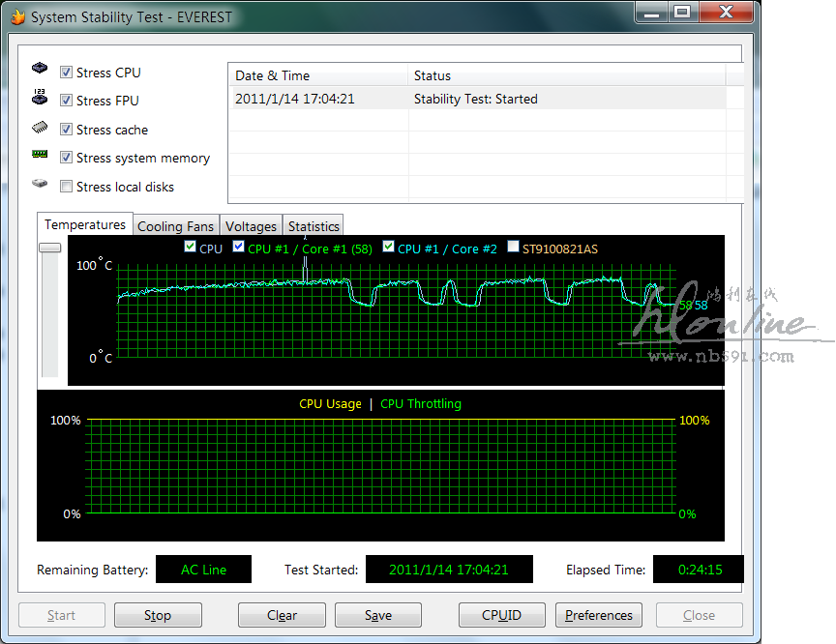Image resolution: width=836 pixels, height=644 pixels.
Task: Click the AC Line battery status field
Action: [x=203, y=570]
